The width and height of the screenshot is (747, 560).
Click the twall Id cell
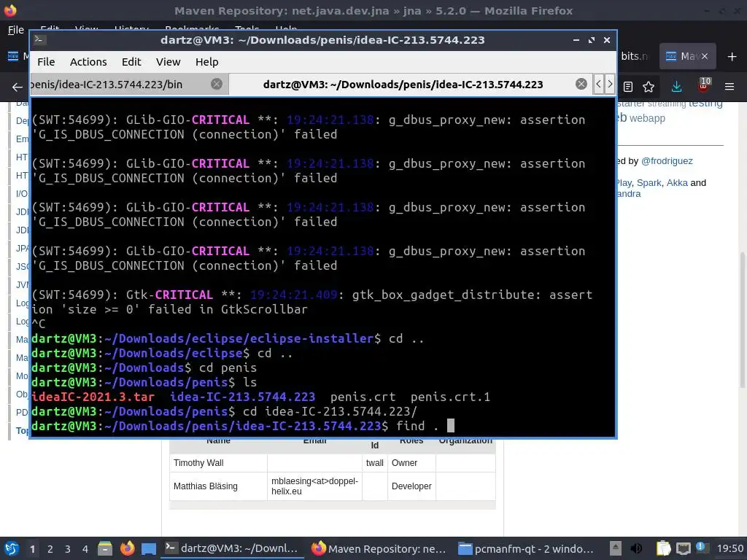[x=375, y=463]
